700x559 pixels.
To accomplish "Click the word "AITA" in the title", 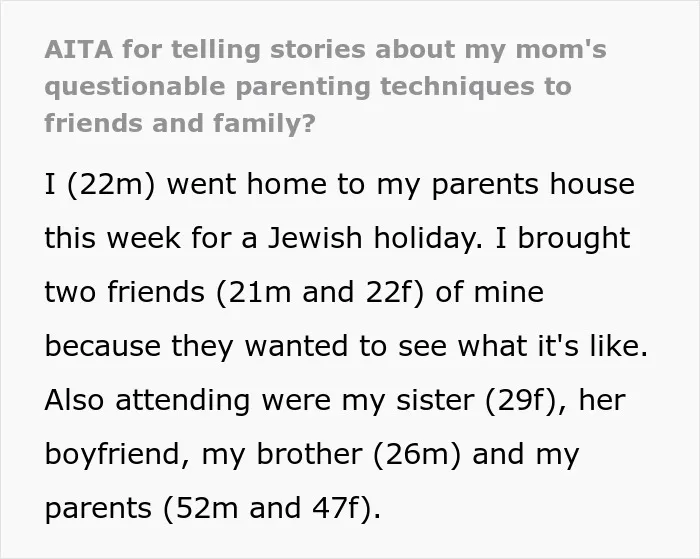I will pyautogui.click(x=79, y=49).
